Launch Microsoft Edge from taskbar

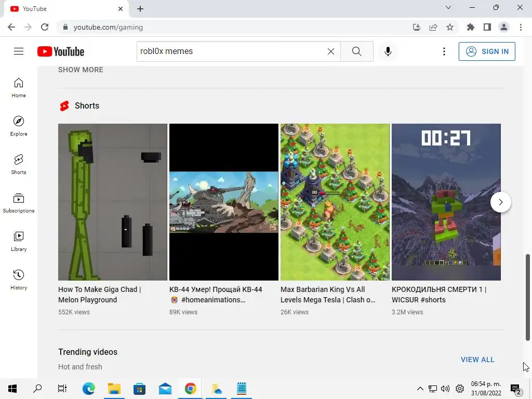point(88,389)
